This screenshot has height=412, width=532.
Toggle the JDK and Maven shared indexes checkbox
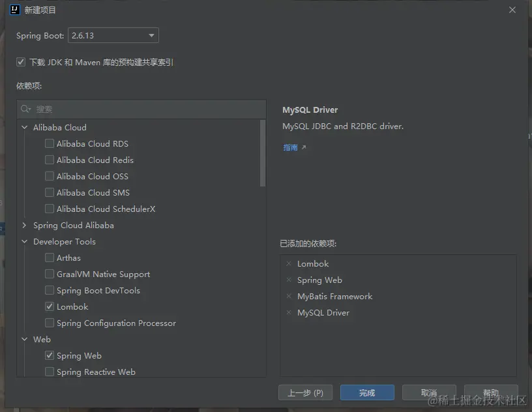coord(21,62)
